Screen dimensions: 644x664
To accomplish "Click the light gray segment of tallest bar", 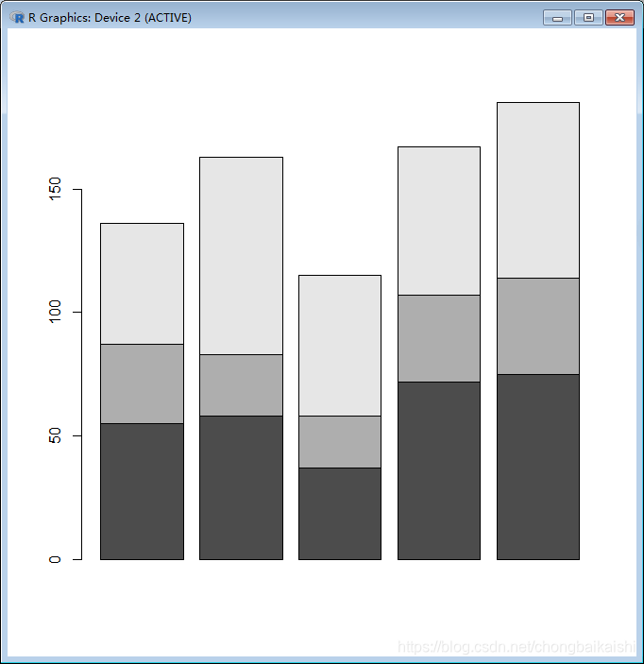I will coord(538,190).
